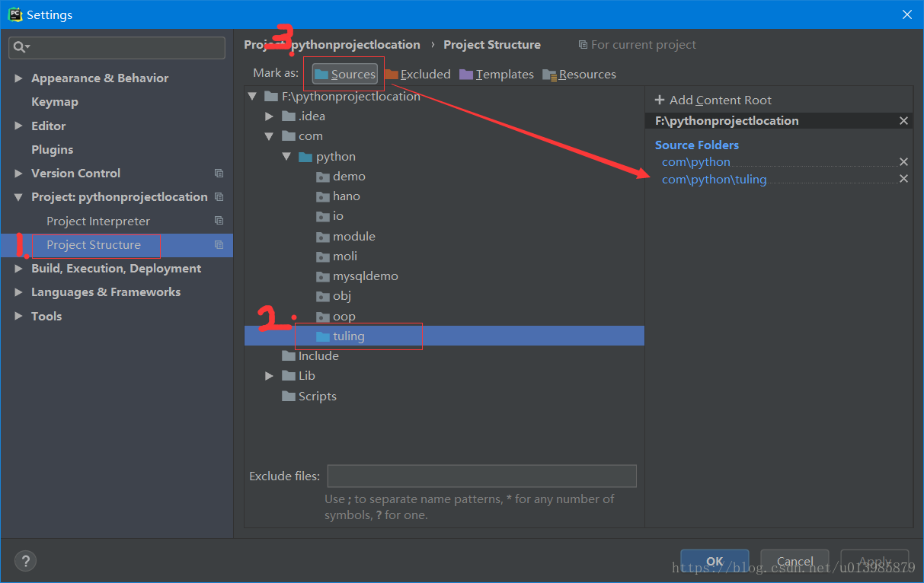Remove content root F:\pythonprojectlocation with X

point(903,121)
